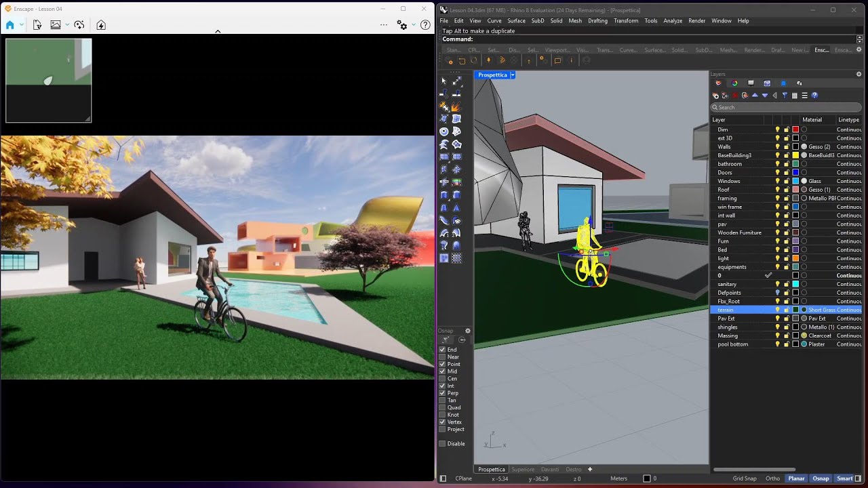Click orange color swatch of light layer
This screenshot has width=868, height=488.
[795, 258]
